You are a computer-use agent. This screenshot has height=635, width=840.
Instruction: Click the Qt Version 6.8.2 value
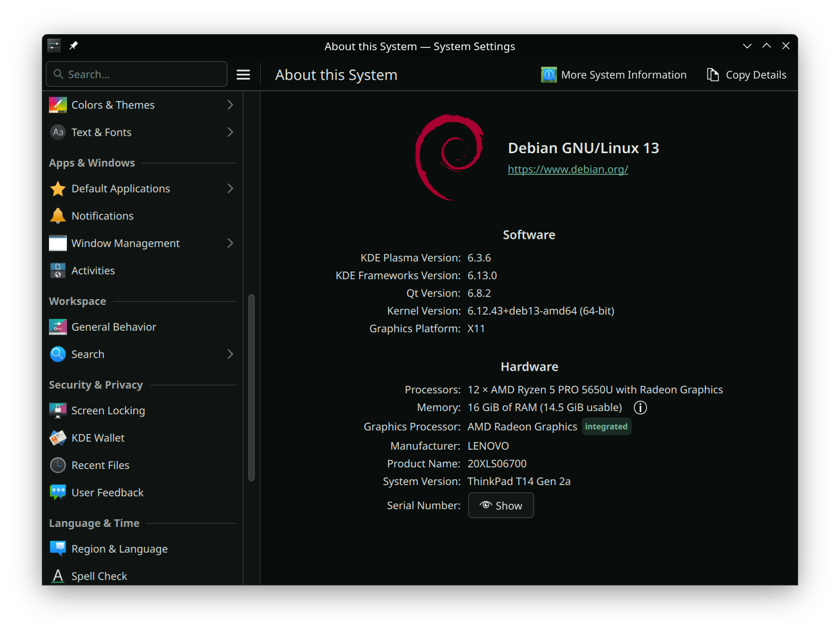479,293
